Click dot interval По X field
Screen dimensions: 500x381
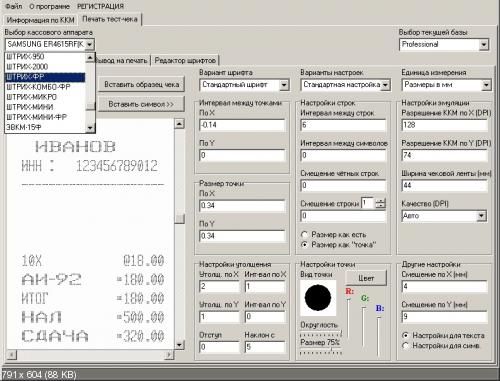[242, 125]
